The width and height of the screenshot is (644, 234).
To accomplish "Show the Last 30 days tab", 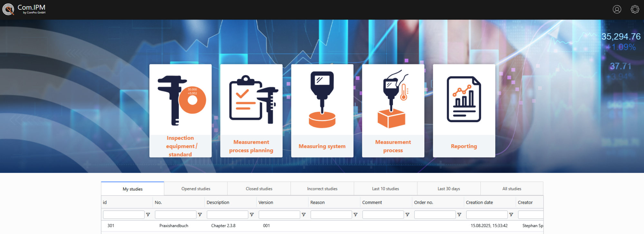I will [449, 189].
